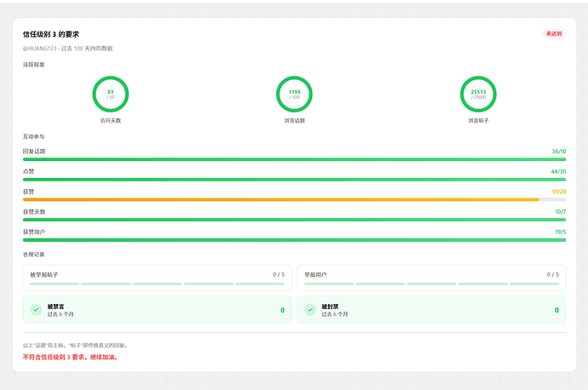The width and height of the screenshot is (588, 390).
Task: Click the 浏览话题 1195/500 circular gauge
Action: point(294,95)
